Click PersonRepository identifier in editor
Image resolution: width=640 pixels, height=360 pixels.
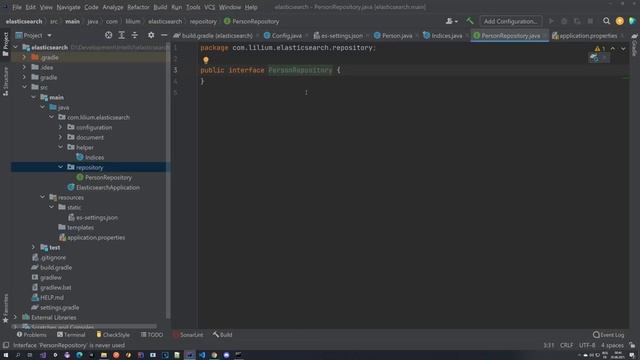pos(300,70)
